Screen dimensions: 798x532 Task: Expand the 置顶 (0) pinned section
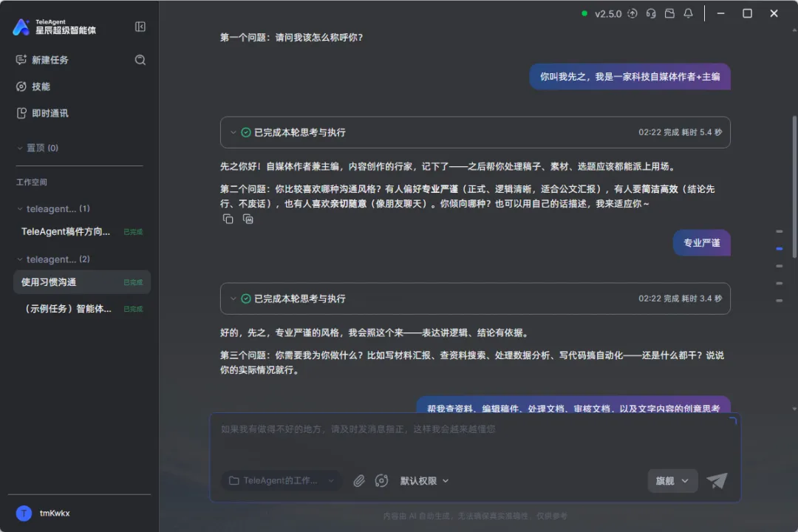[38, 148]
